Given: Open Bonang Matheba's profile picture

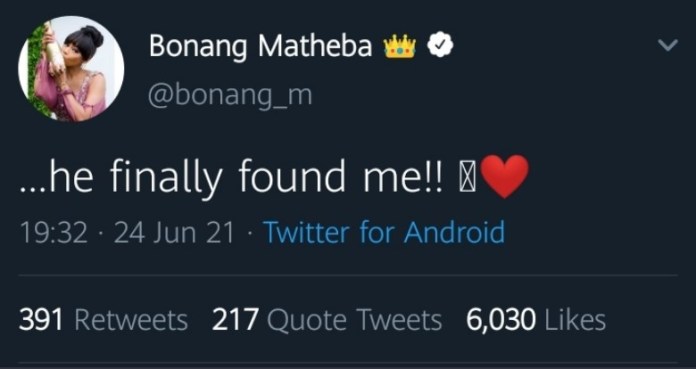Looking at the screenshot, I should point(71,69).
